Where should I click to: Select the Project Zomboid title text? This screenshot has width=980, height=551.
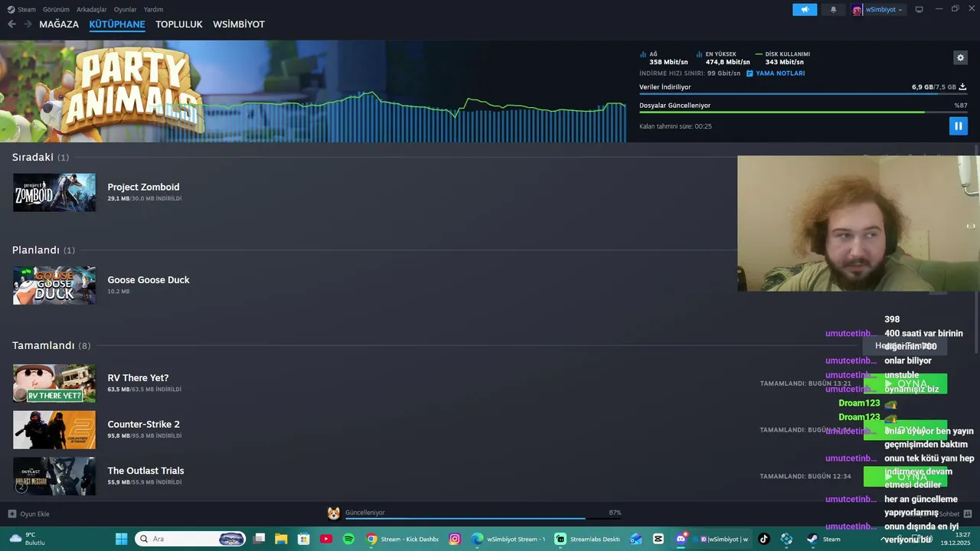pos(143,187)
